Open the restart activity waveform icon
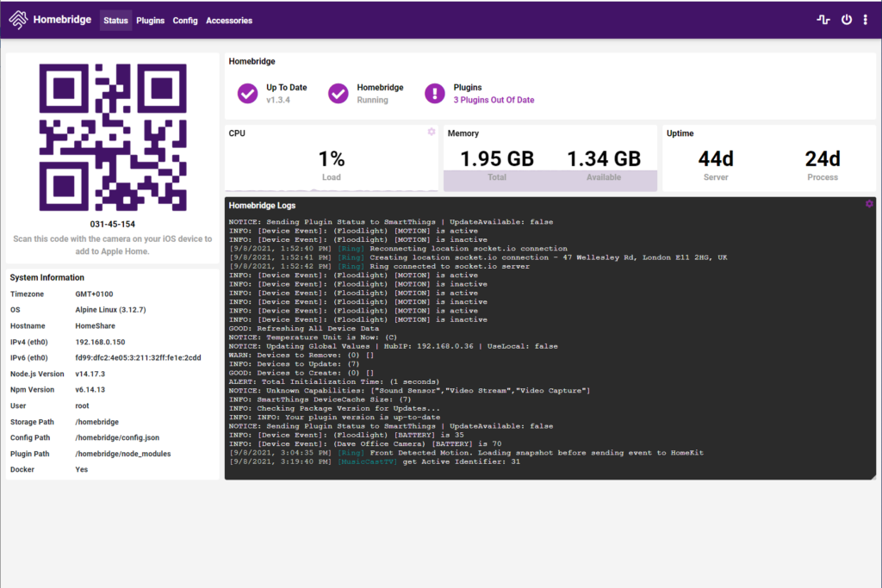 coord(823,20)
